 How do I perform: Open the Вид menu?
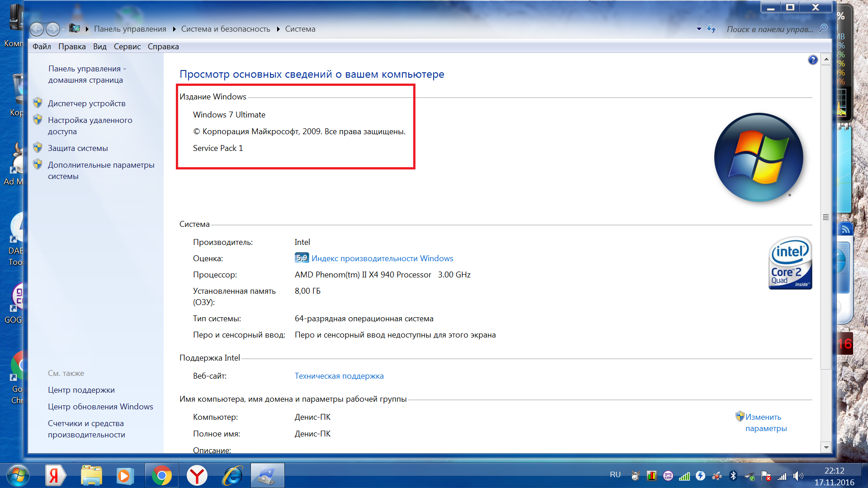tap(100, 47)
